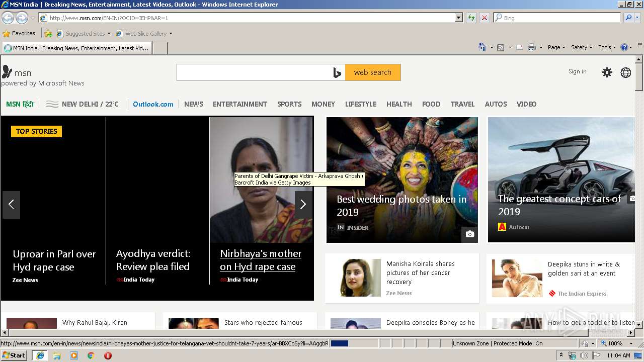Click the Bing logo in MSN search box
Screen dimensions: 644x362
pyautogui.click(x=337, y=72)
